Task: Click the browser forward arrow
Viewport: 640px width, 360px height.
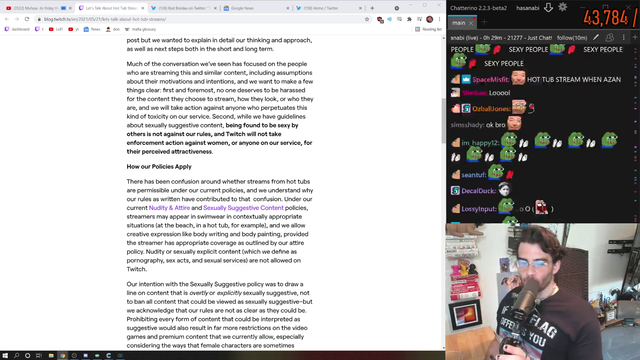Action: click(x=17, y=19)
